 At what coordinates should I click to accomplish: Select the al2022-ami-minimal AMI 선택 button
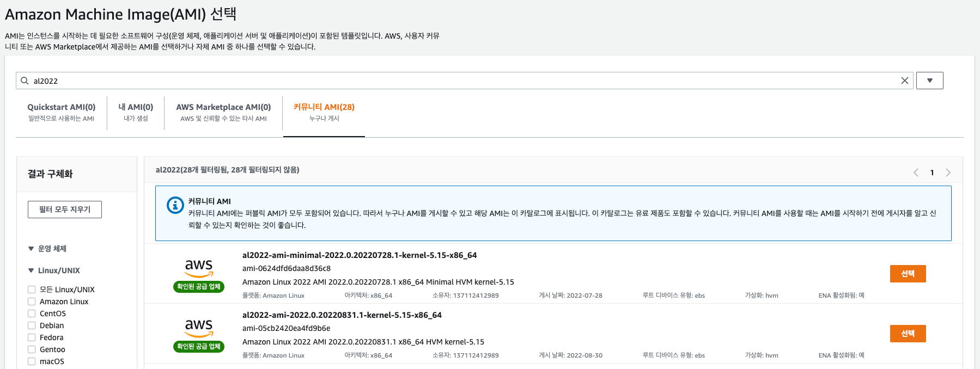pos(908,274)
